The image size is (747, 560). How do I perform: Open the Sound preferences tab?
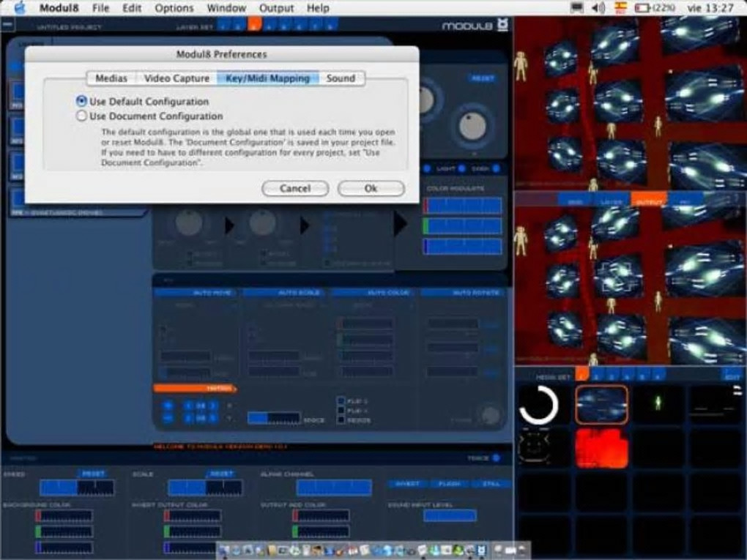[341, 78]
